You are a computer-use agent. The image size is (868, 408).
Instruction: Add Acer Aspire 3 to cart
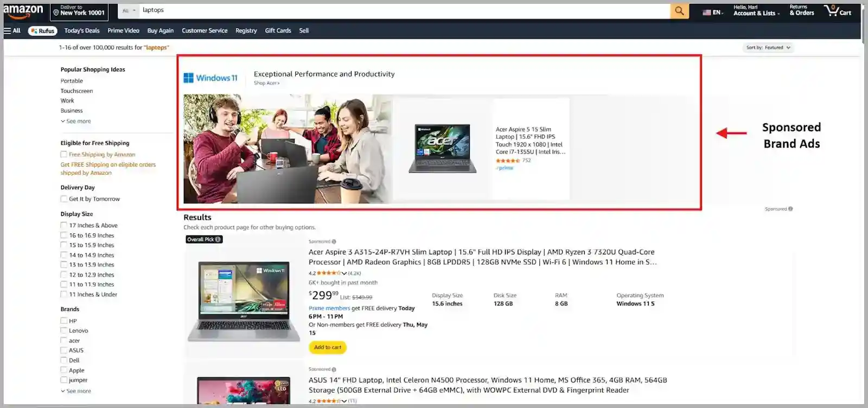pyautogui.click(x=328, y=347)
